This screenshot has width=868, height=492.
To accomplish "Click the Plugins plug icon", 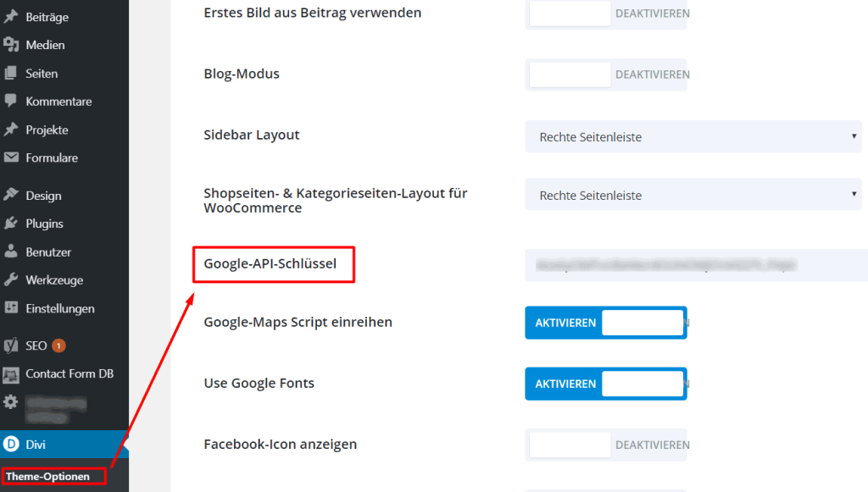I will pos(10,224).
